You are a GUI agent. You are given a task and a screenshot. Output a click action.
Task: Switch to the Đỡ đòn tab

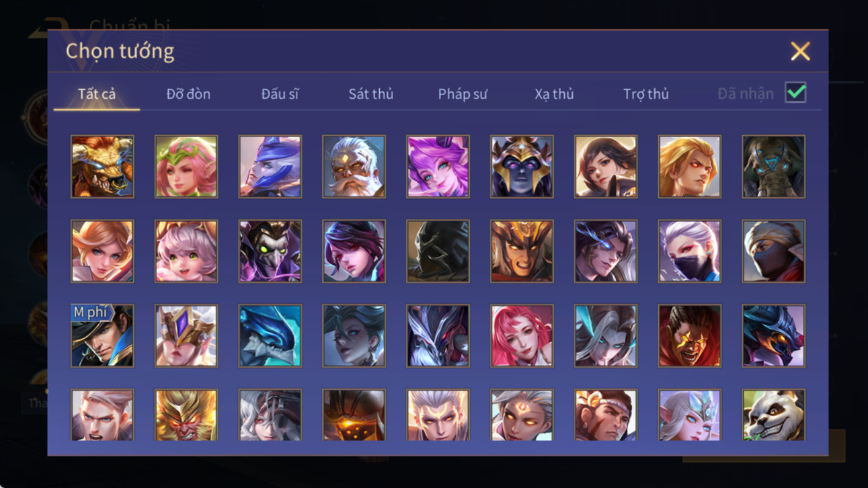(x=188, y=94)
